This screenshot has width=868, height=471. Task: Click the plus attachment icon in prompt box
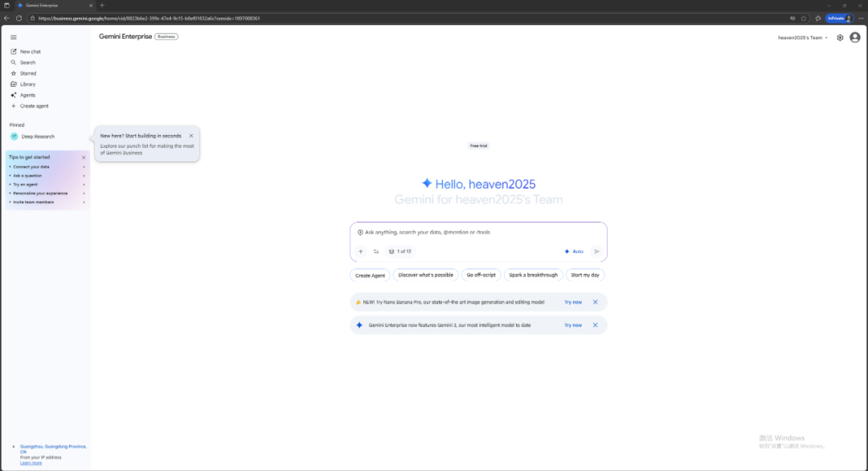(360, 252)
